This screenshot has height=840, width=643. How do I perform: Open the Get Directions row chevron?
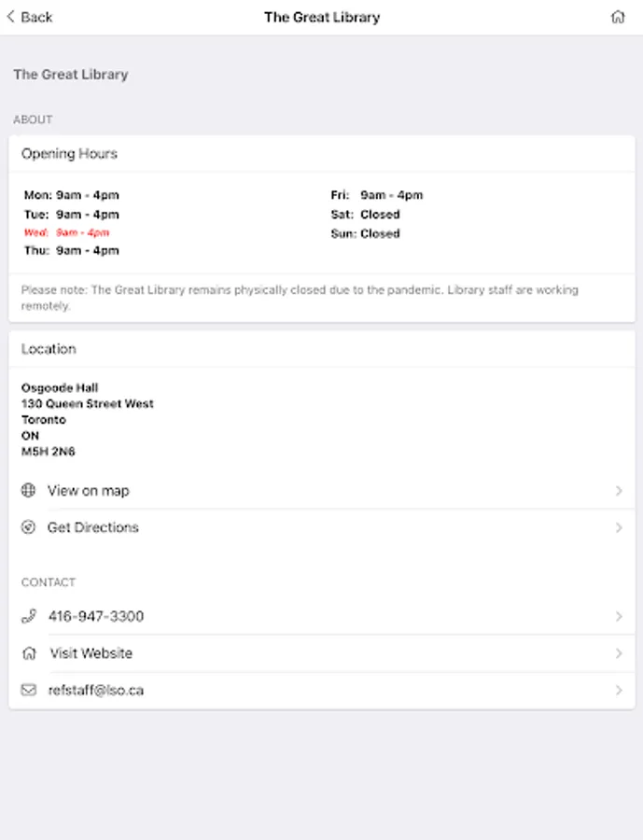click(619, 527)
